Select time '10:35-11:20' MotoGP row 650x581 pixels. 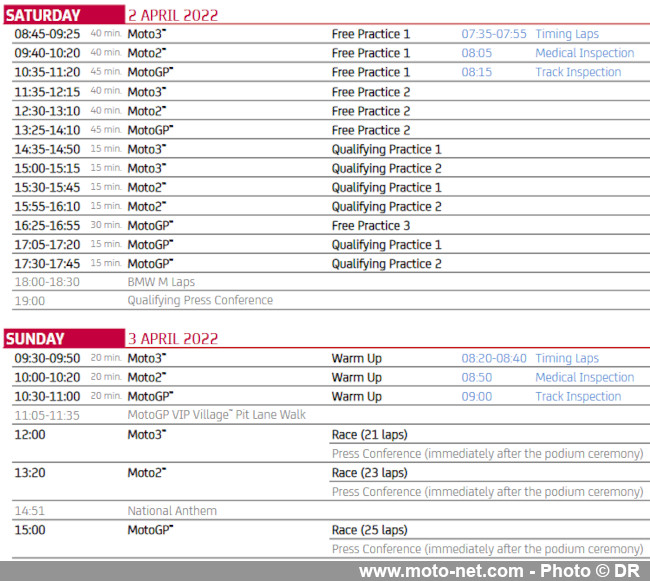[x=47, y=72]
